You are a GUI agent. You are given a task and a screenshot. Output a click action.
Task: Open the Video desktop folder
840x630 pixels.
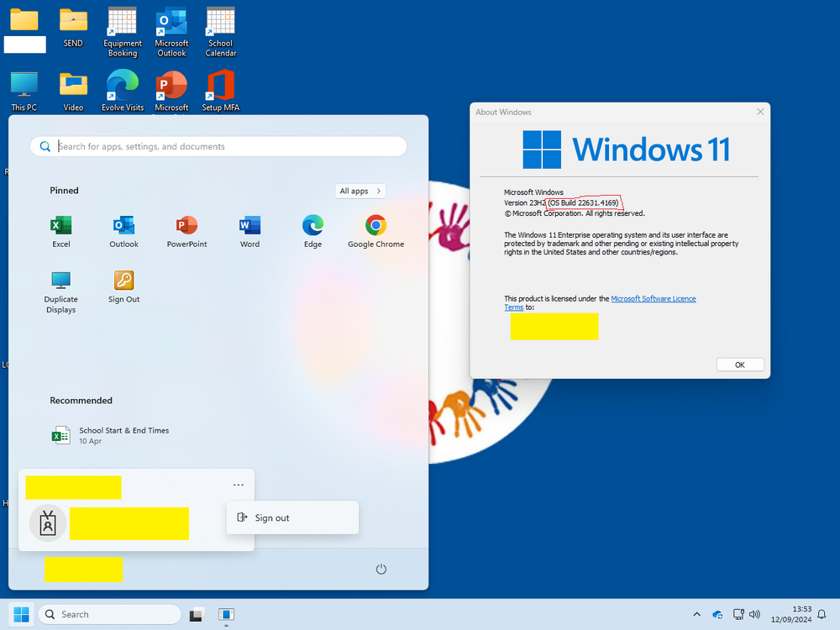click(x=73, y=91)
